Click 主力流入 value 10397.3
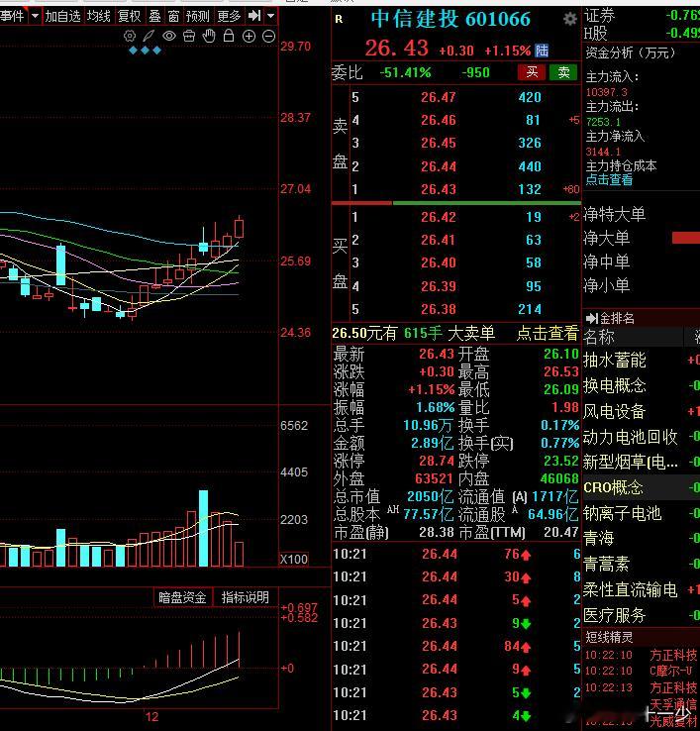Image resolution: width=700 pixels, height=731 pixels. point(606,92)
